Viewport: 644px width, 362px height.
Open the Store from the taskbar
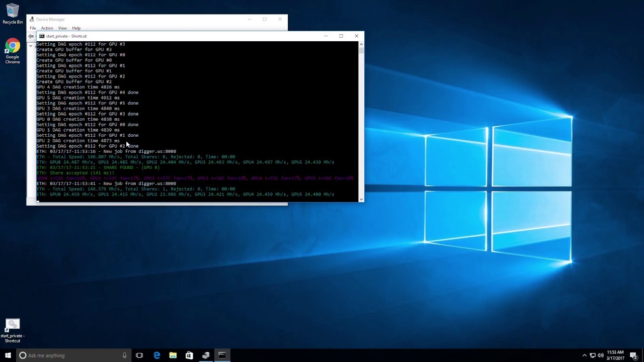[189, 355]
